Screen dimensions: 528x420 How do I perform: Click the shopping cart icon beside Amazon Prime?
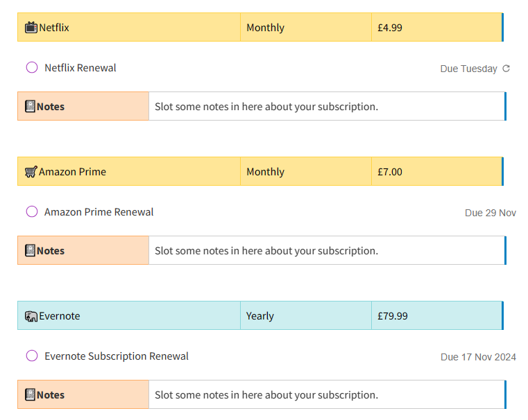[31, 172]
